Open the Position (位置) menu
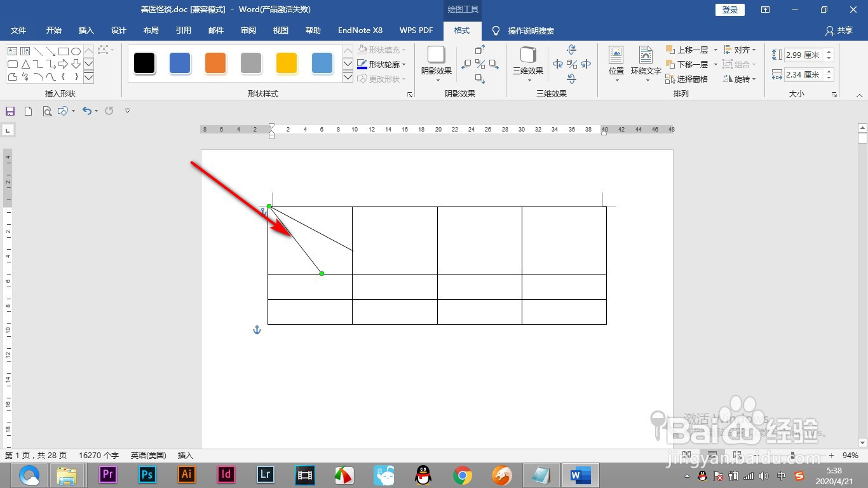 (x=616, y=64)
